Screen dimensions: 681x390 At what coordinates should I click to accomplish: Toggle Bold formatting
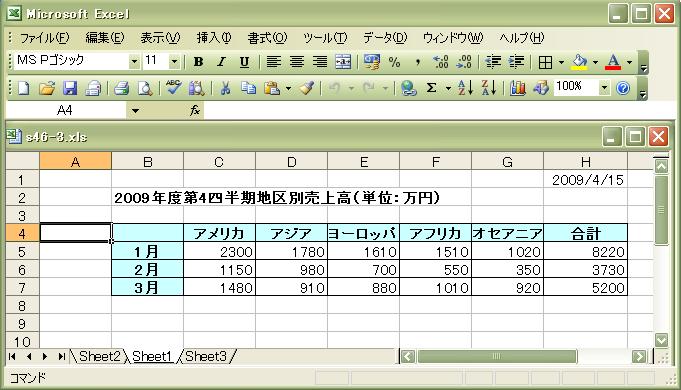click(x=198, y=62)
